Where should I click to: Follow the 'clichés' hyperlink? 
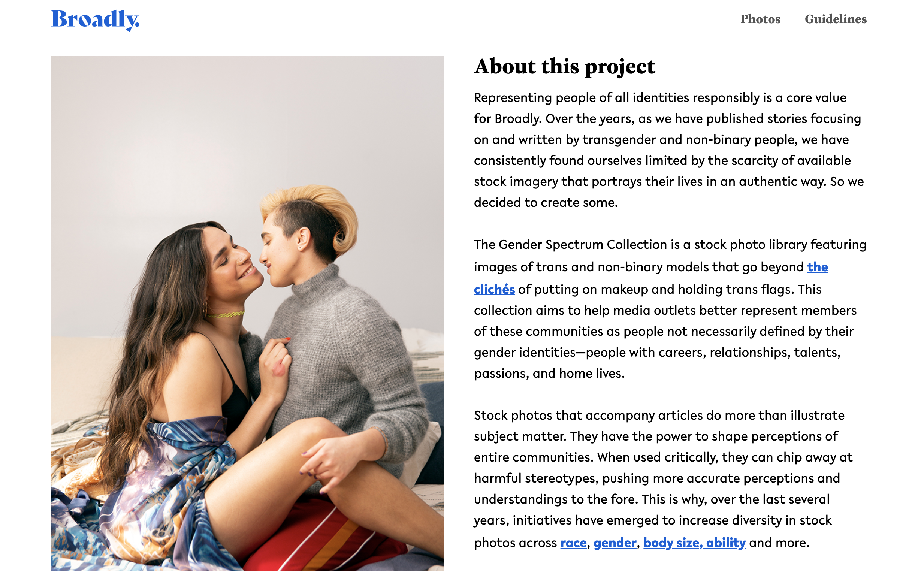point(494,289)
